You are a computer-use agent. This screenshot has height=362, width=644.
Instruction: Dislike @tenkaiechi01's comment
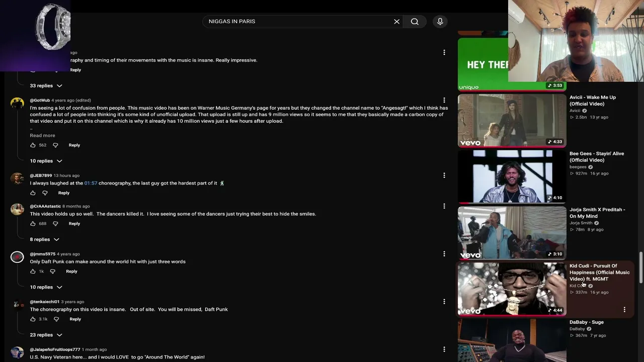tap(56, 319)
